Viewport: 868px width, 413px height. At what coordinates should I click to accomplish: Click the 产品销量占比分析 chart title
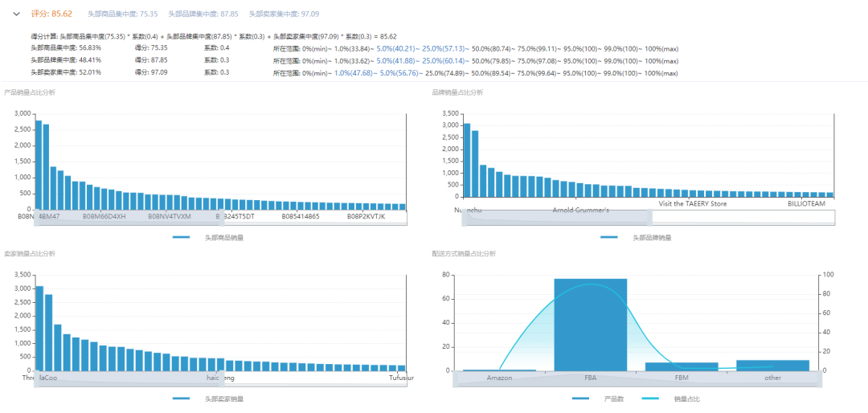click(x=30, y=92)
